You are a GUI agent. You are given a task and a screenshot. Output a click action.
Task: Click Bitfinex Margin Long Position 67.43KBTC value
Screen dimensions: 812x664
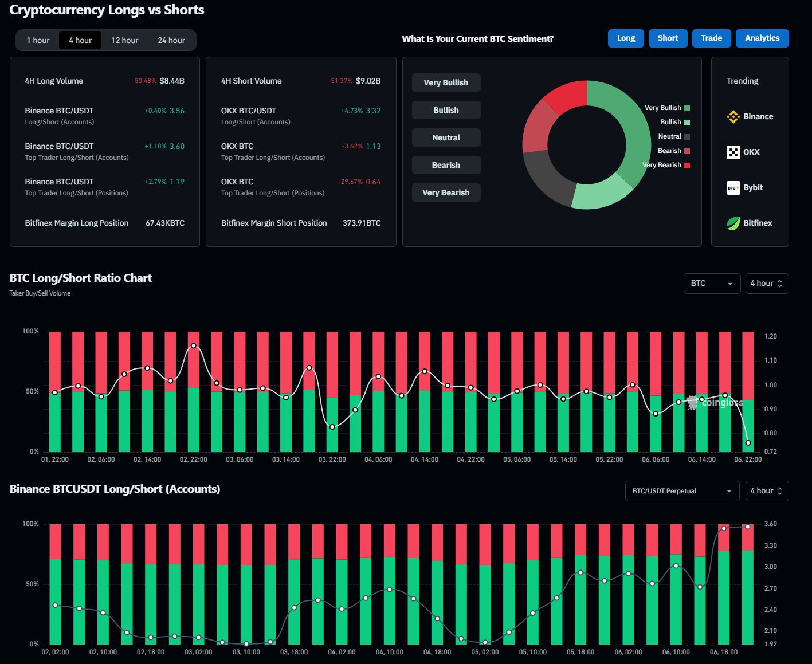(165, 223)
